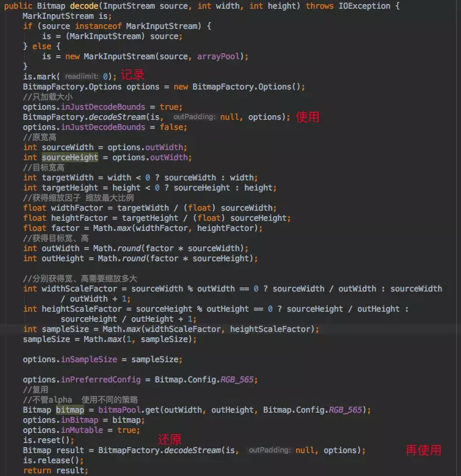The height and width of the screenshot is (476, 461).
Task: Click the comment //目标宽高
Action: click(x=44, y=168)
